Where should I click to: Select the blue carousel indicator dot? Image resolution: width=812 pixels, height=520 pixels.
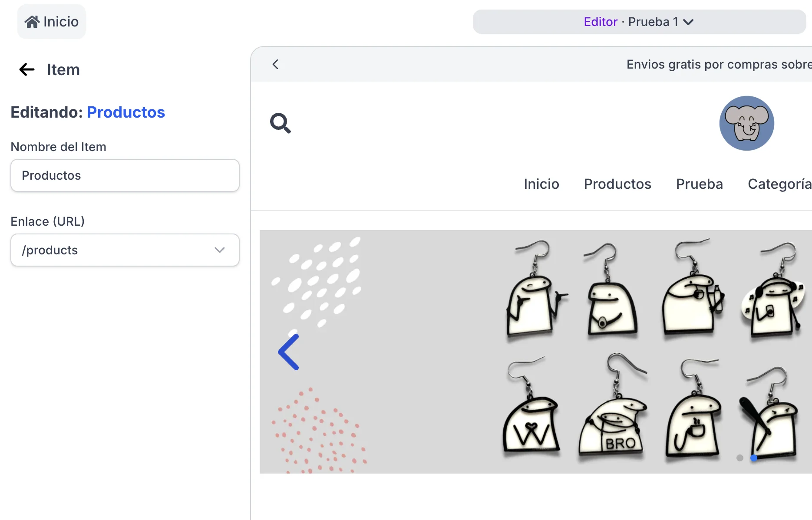click(754, 458)
